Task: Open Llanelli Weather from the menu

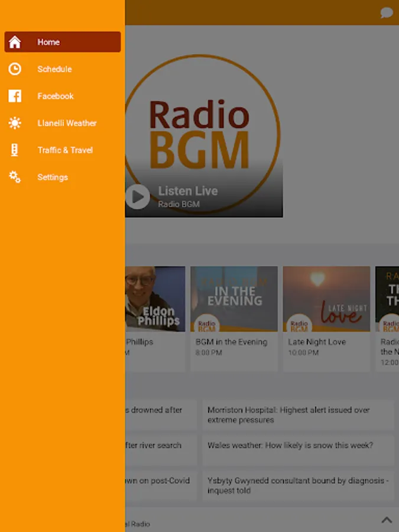Action: pyautogui.click(x=63, y=123)
